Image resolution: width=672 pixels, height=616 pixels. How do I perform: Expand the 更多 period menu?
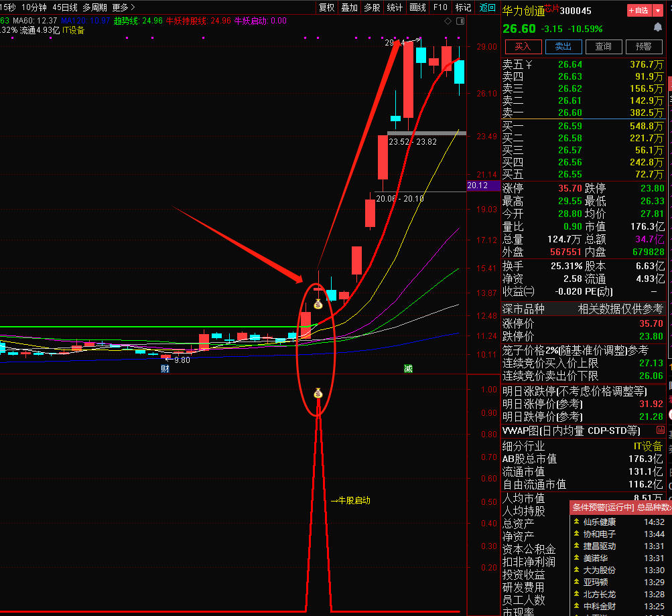coord(123,7)
